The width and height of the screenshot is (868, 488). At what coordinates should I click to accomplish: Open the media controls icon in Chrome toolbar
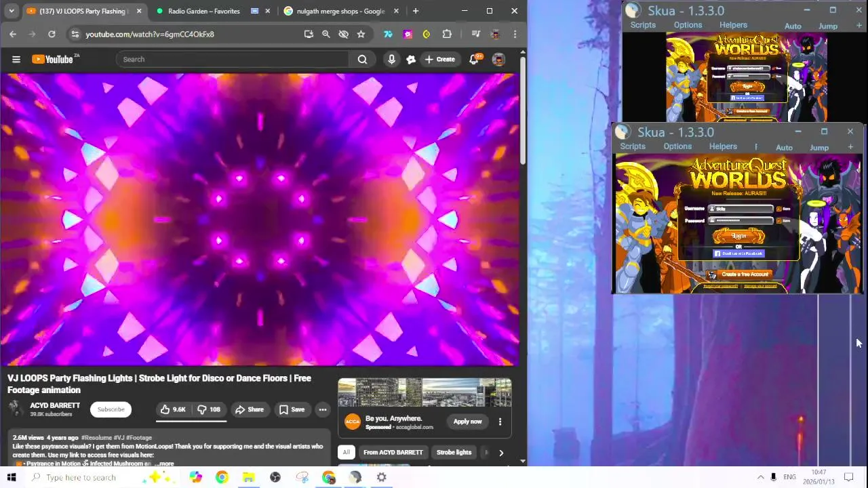[x=476, y=34]
